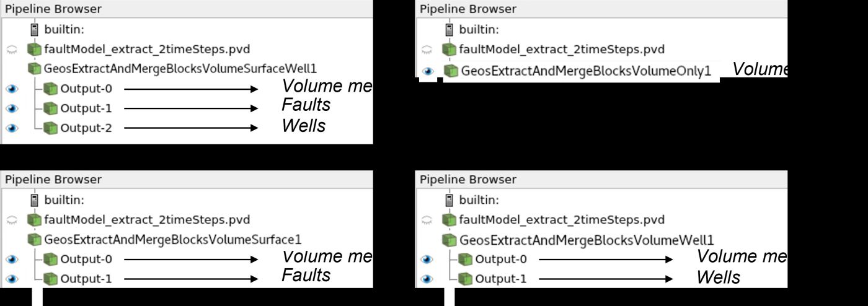Toggle eye icon for Output-1 under VolumeSurface1

tap(12, 279)
